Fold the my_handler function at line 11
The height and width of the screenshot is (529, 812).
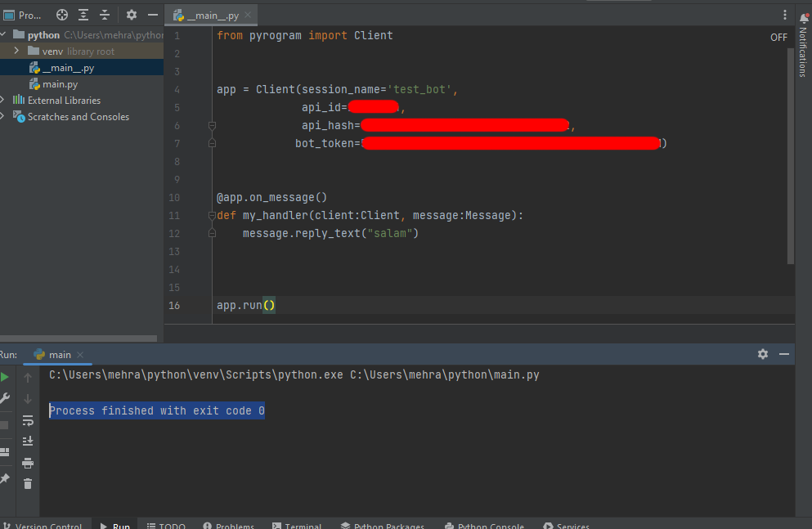click(212, 216)
